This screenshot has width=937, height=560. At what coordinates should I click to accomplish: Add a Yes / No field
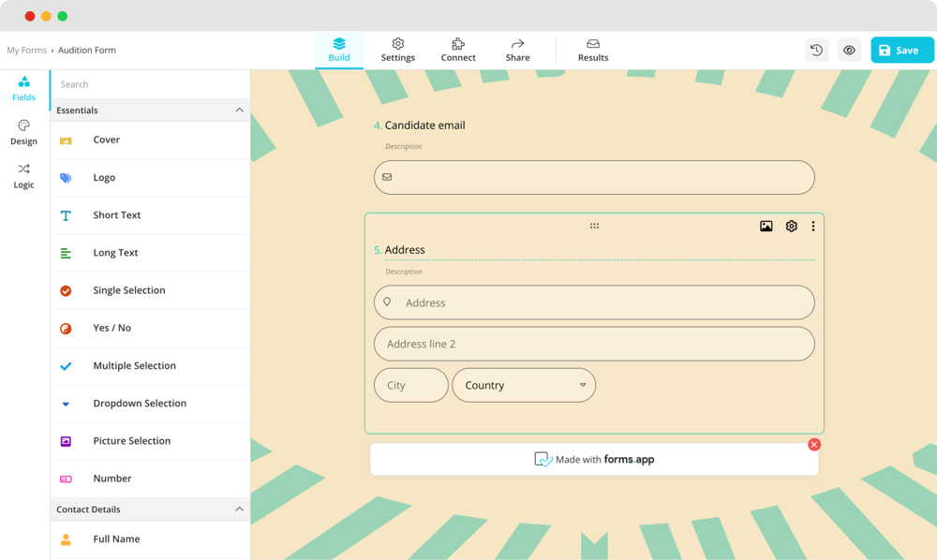(x=112, y=329)
